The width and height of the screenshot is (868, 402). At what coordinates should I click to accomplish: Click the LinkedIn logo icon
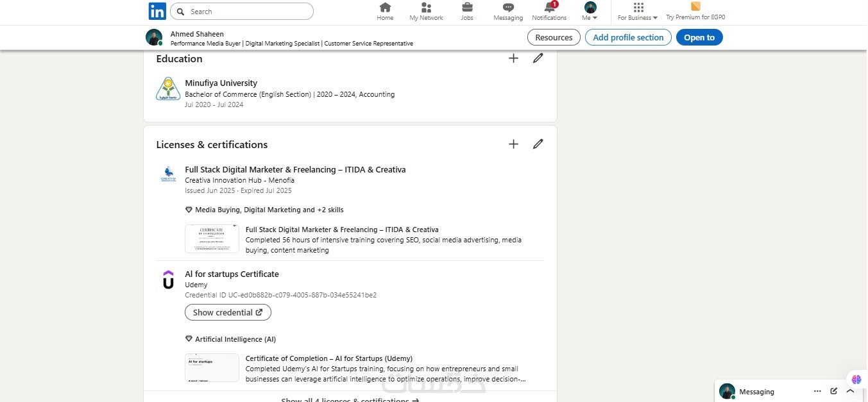157,11
